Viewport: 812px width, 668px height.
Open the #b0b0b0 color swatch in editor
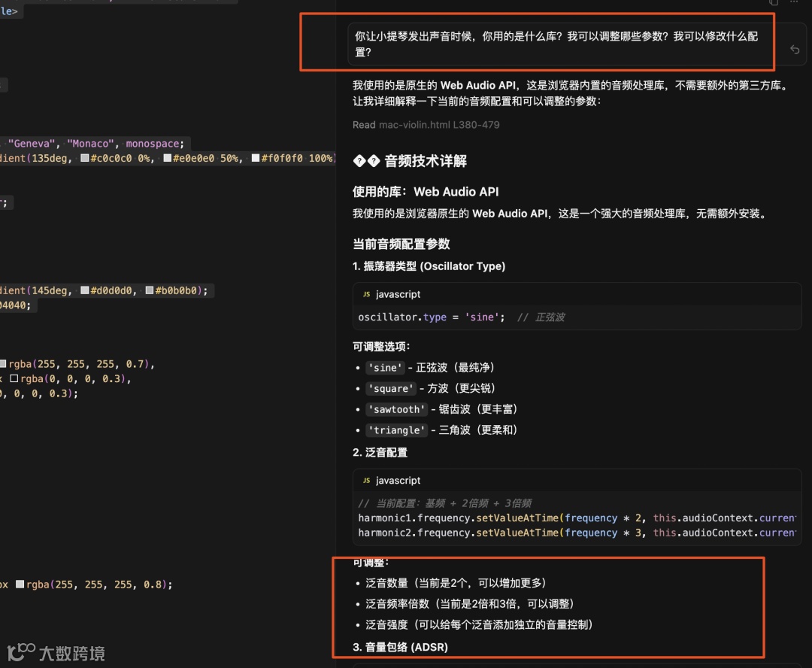(x=150, y=290)
